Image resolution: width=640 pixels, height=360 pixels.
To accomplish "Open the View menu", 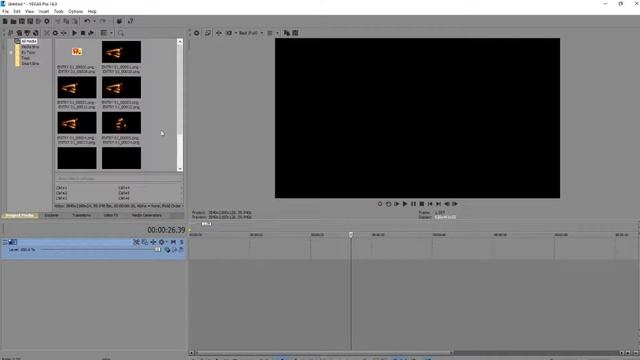I will point(29,11).
